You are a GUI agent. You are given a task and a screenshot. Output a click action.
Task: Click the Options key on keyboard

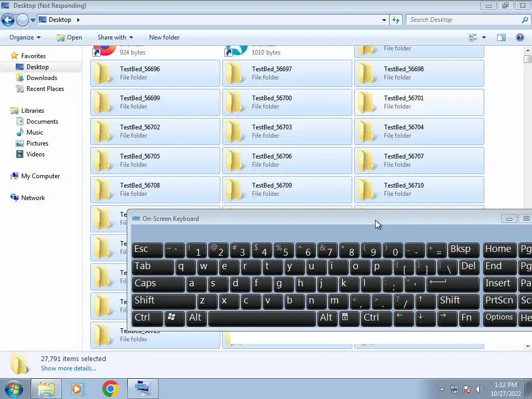499,318
